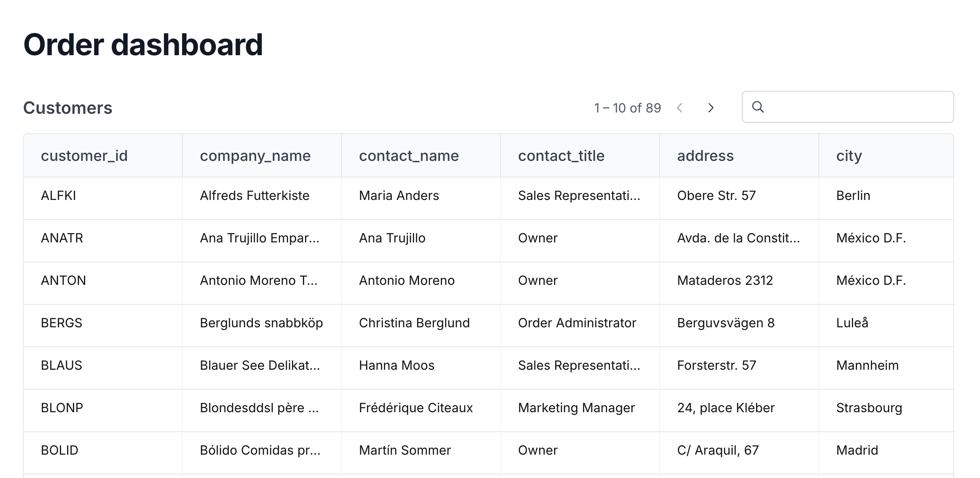Click the Customers table heading
Image resolution: width=980 pixels, height=478 pixels.
(x=68, y=108)
